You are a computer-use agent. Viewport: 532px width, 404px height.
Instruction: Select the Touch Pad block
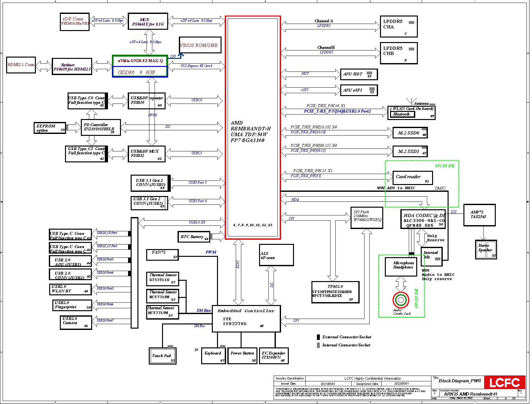click(x=162, y=356)
